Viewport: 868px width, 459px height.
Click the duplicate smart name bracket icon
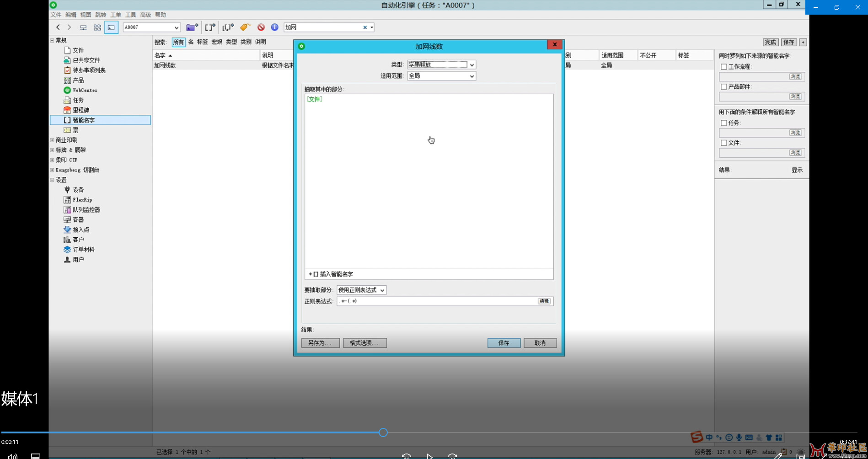click(x=228, y=27)
